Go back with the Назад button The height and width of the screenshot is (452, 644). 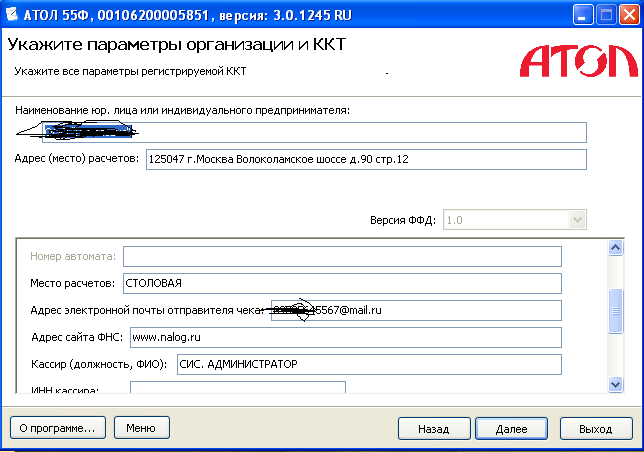(x=433, y=428)
